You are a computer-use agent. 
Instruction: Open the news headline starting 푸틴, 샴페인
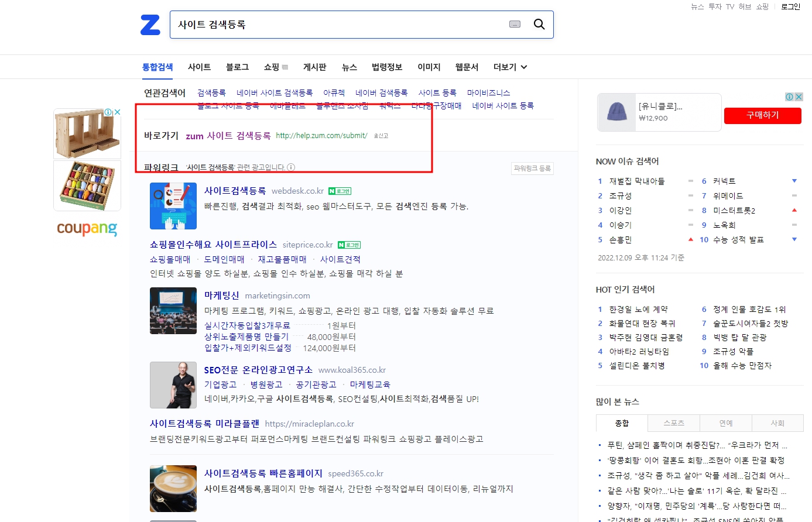(x=697, y=445)
